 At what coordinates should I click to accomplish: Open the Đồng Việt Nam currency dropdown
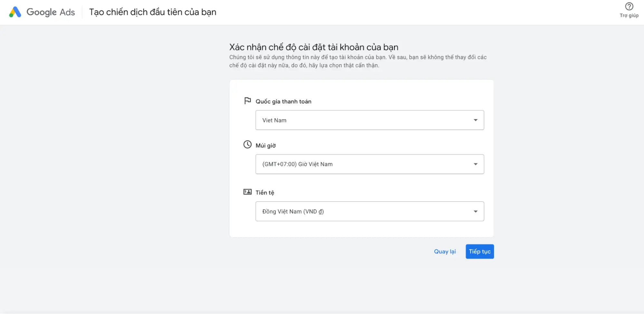tap(370, 211)
